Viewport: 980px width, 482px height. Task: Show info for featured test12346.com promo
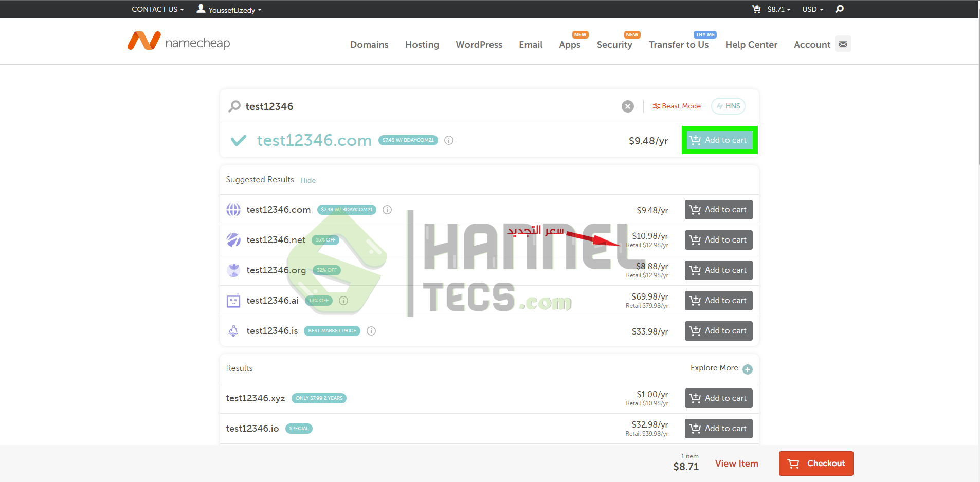449,140
